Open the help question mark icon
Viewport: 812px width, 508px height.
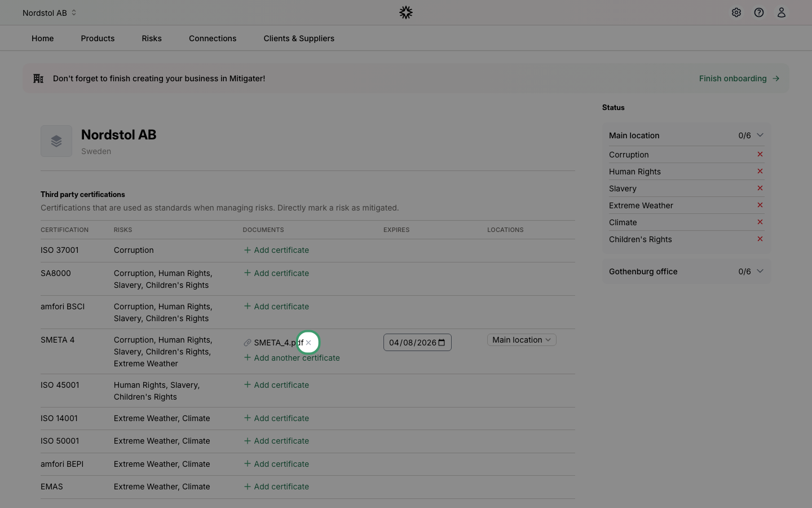point(759,12)
